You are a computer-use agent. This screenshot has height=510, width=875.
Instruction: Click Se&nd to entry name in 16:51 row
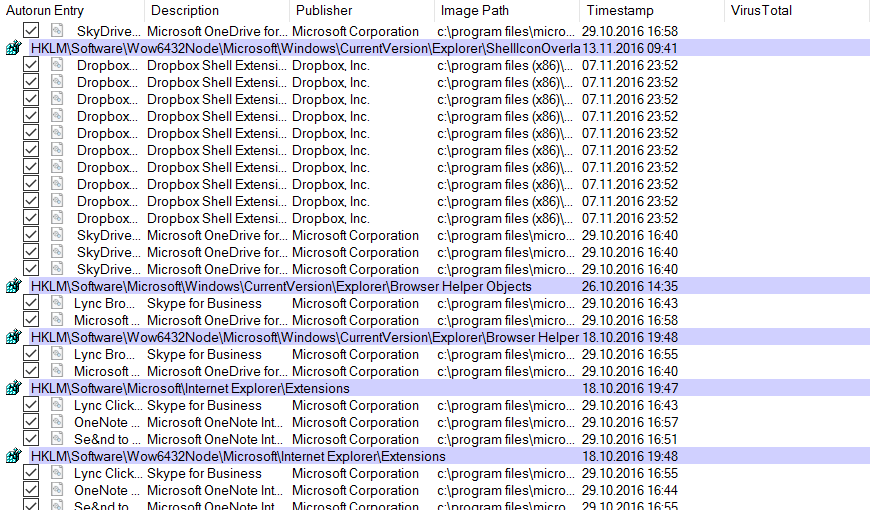tap(107, 439)
